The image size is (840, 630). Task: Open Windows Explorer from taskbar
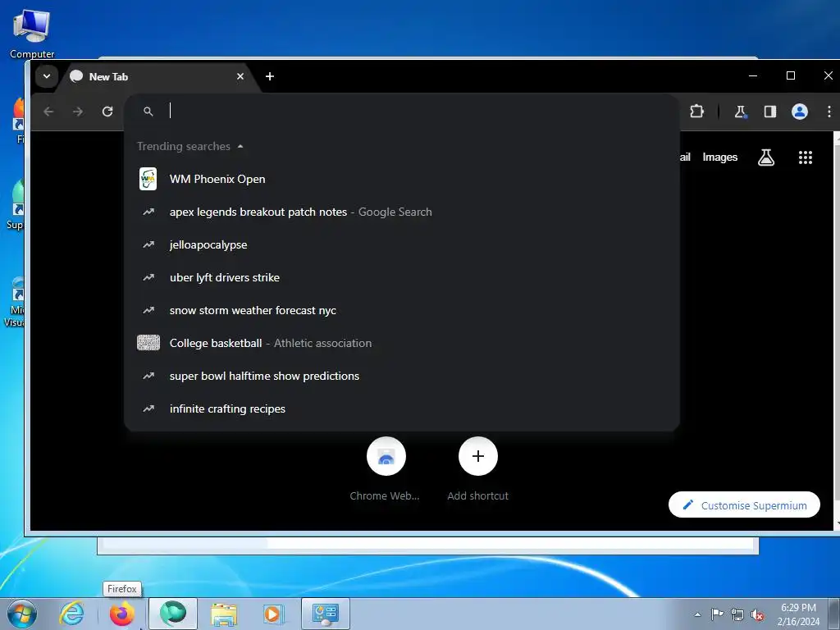224,614
